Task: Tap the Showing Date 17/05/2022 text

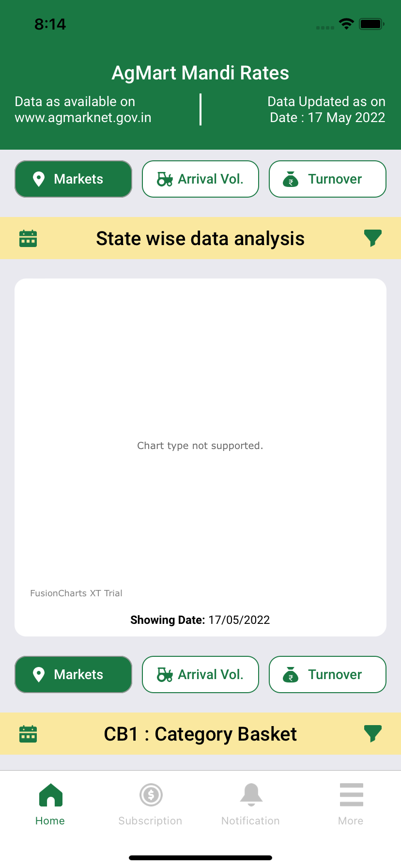Action: pos(200,620)
